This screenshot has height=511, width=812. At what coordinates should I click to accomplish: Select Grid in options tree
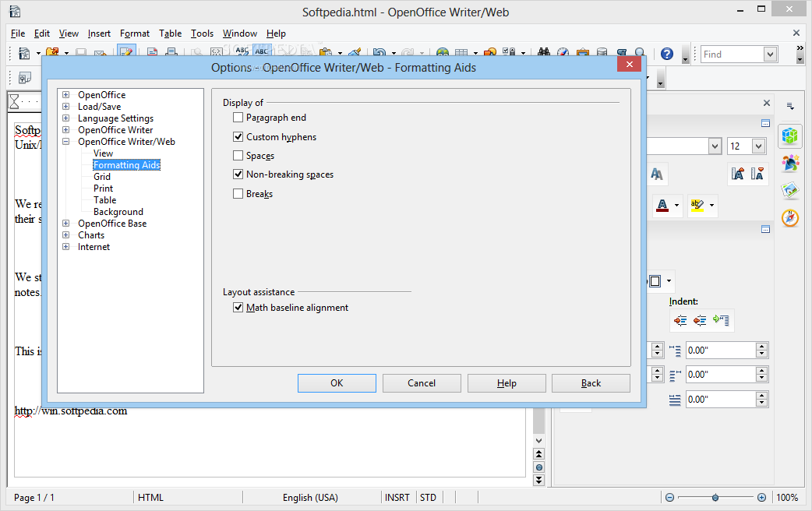click(x=102, y=177)
